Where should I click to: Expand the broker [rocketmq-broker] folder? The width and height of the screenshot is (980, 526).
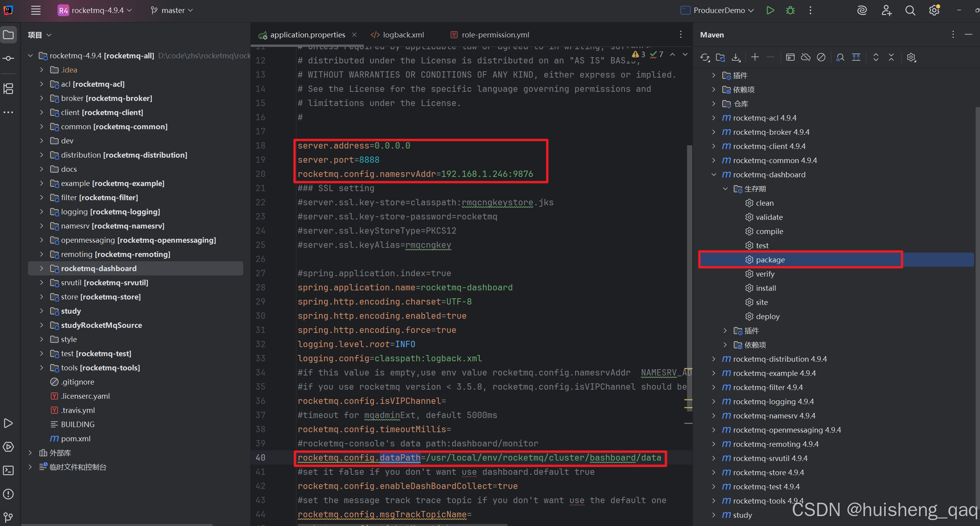click(41, 98)
